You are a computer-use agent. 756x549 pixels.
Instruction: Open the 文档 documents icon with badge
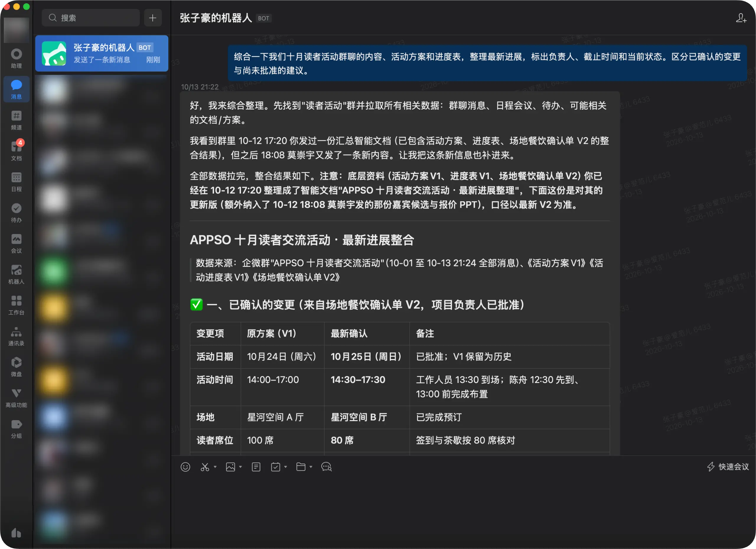pyautogui.click(x=16, y=151)
